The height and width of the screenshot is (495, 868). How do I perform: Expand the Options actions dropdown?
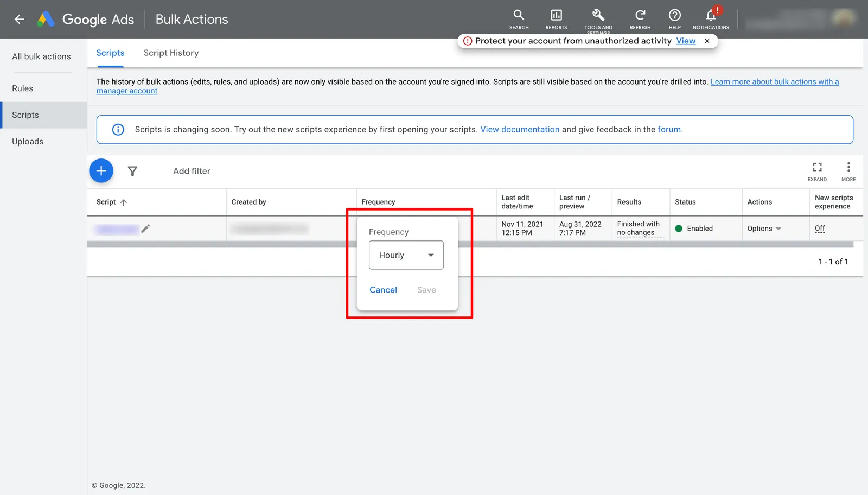(764, 229)
